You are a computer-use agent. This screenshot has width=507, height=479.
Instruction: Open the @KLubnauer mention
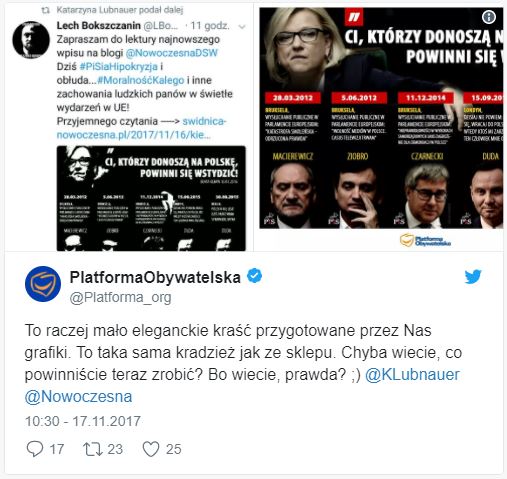coord(412,375)
